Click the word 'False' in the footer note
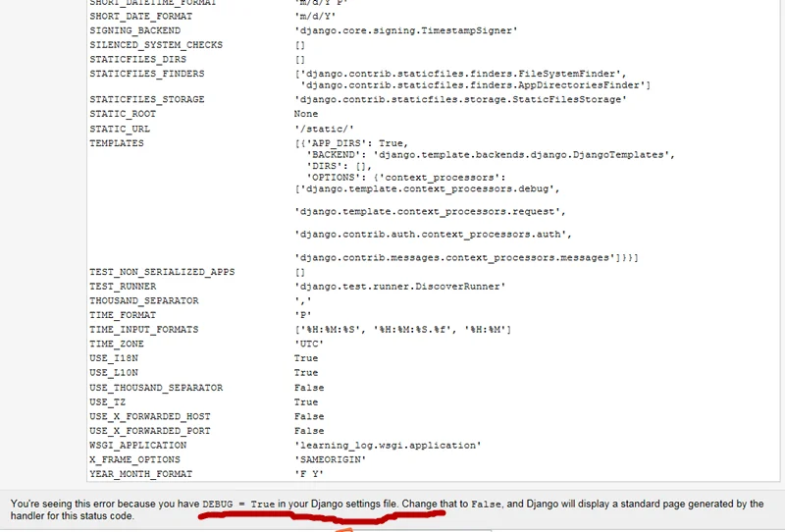Screen dimensions: 785x532 point(487,504)
